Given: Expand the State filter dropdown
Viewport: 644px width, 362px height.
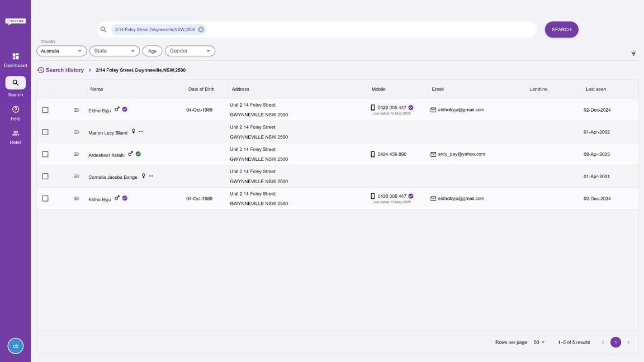Looking at the screenshot, I should pyautogui.click(x=115, y=51).
